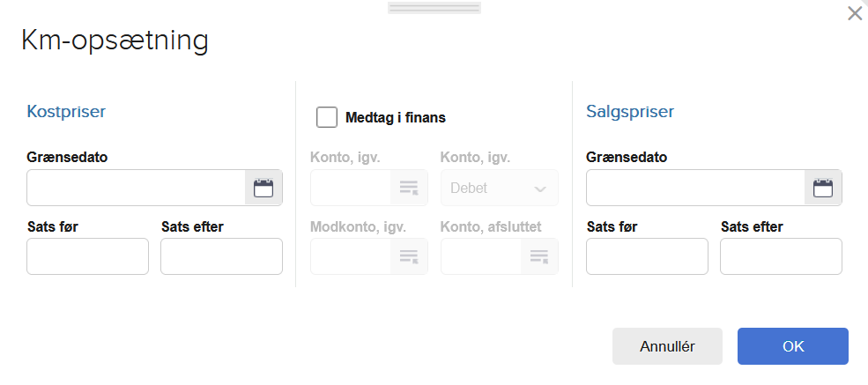Grab the drag handle at dialog top
The image size is (868, 385).
tap(434, 8)
